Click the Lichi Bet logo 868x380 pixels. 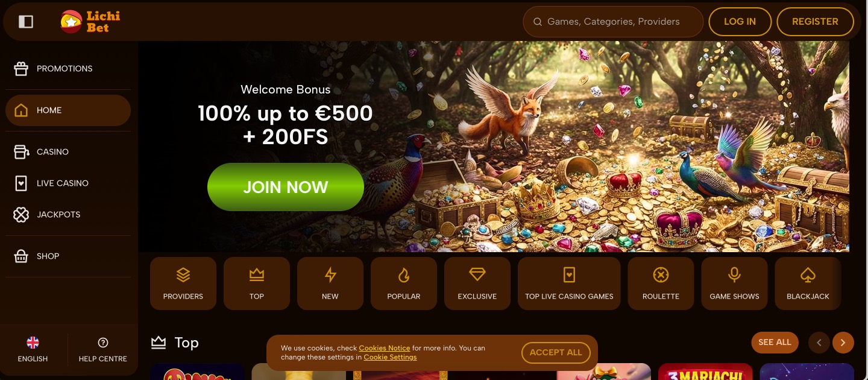coord(90,22)
